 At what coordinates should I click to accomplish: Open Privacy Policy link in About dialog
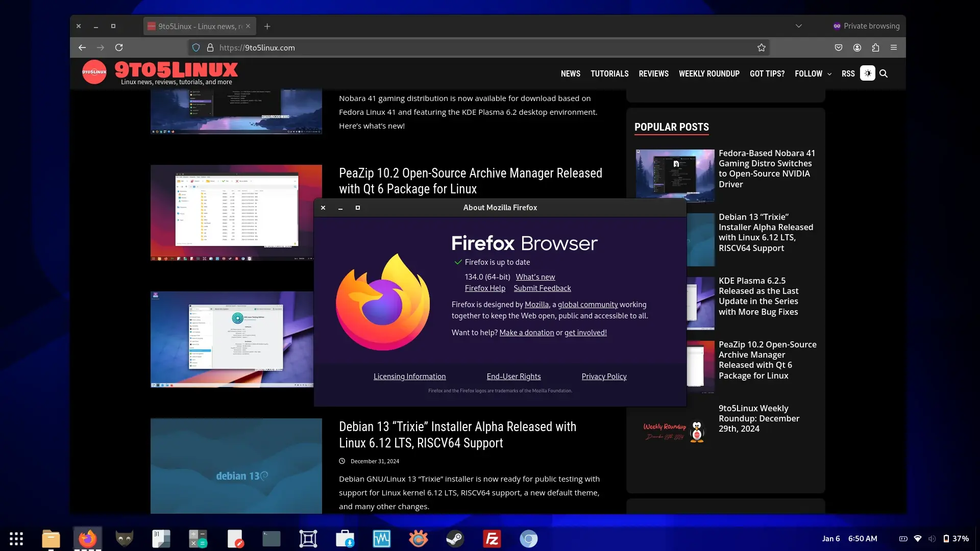click(x=604, y=377)
